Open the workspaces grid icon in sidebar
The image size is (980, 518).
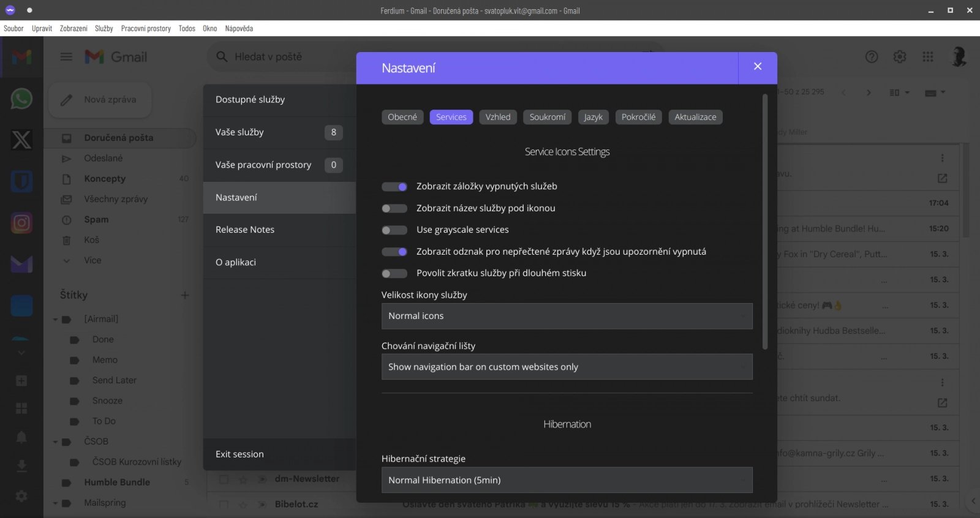click(x=21, y=408)
